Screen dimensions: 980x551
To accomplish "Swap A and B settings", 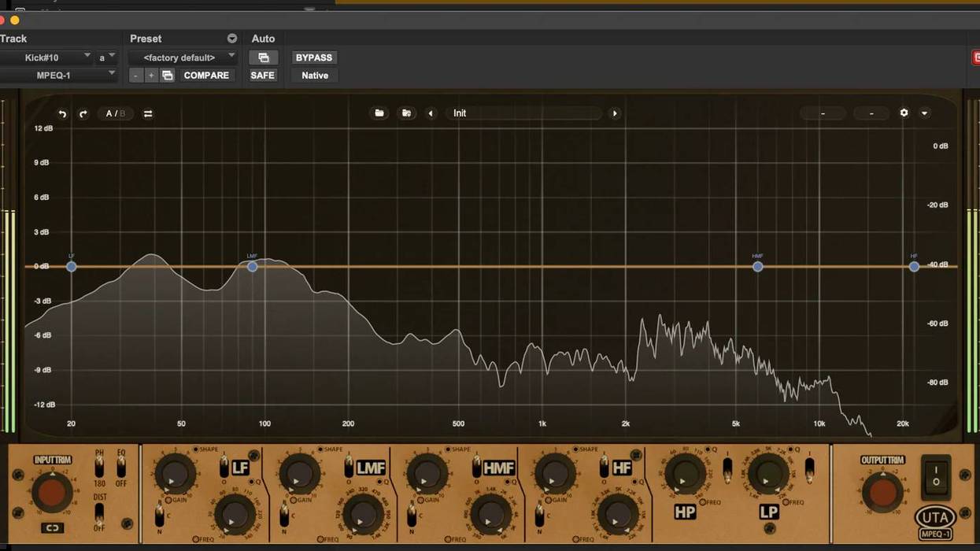I will click(148, 113).
